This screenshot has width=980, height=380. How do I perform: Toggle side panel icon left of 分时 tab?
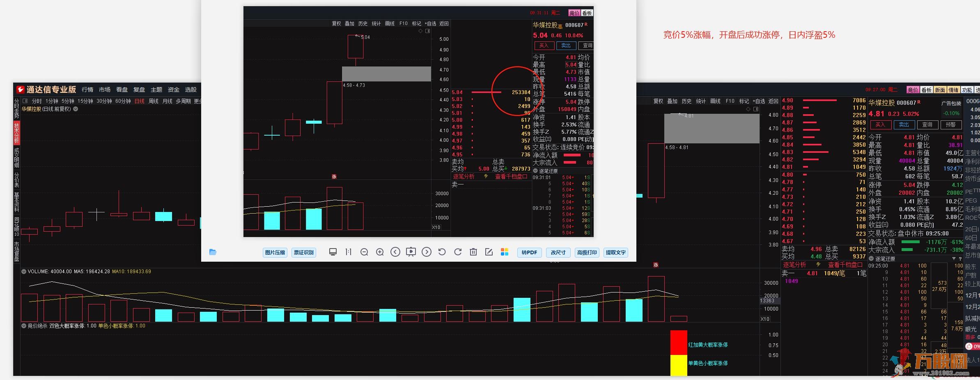coord(25,101)
